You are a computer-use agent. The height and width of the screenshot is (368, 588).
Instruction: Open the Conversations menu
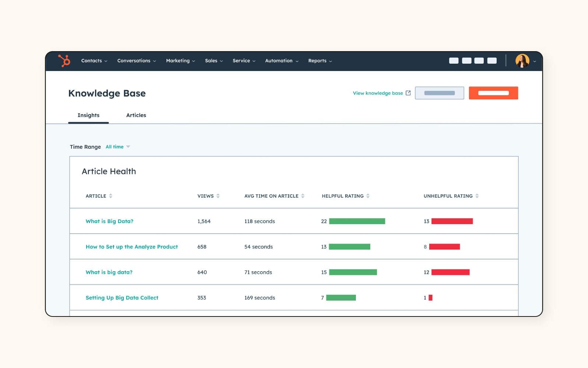point(137,61)
